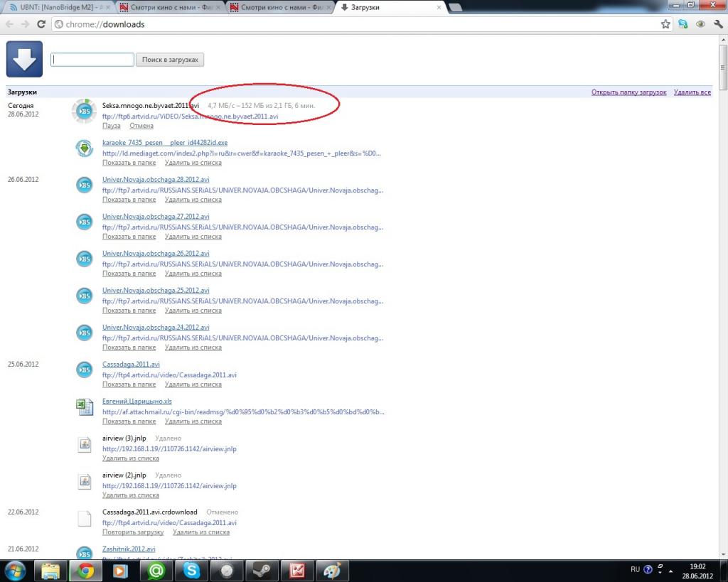
Task: Show Univer.Novaja.obschaga.27.2012.avi in folder
Action: click(x=129, y=237)
